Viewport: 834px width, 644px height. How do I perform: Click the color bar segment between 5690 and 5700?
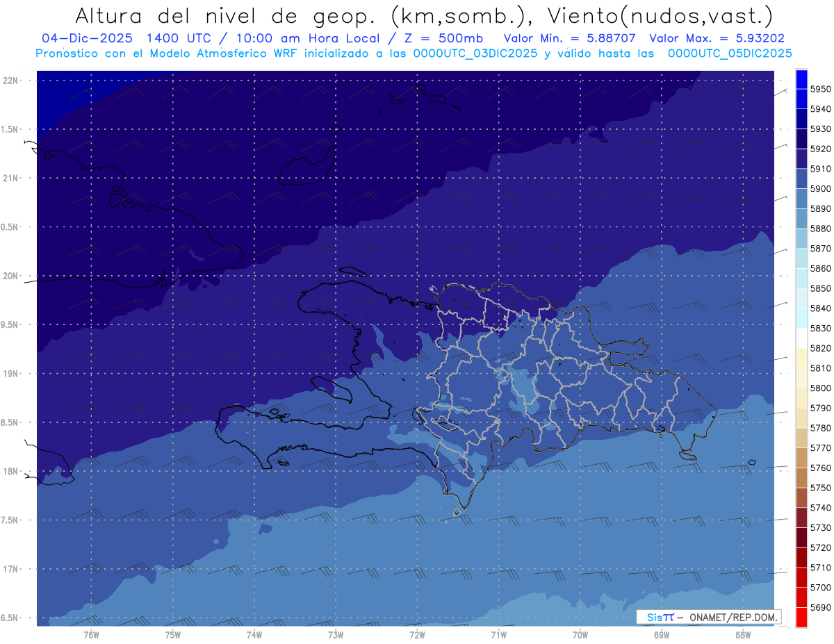[x=801, y=597]
